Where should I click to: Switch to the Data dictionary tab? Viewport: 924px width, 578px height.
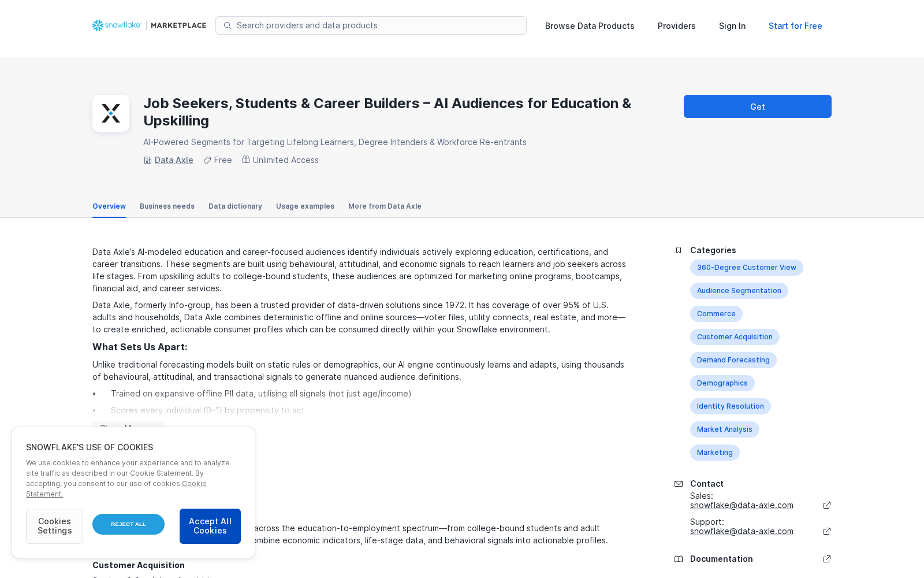pos(235,206)
